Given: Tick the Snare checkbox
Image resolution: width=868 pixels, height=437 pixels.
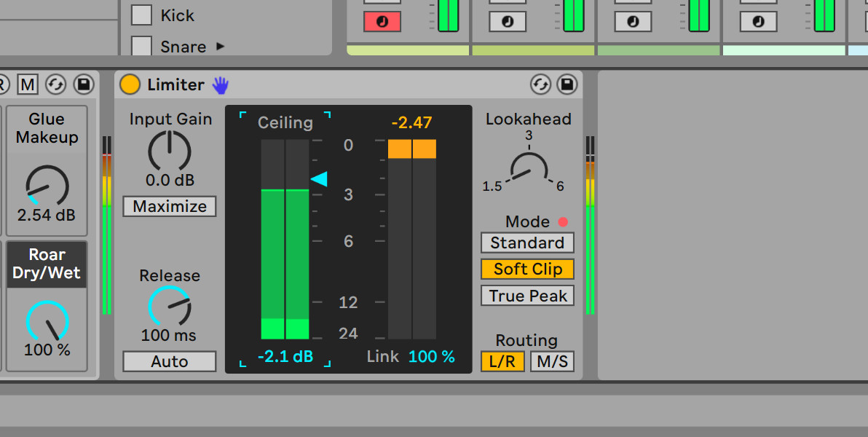Looking at the screenshot, I should (141, 47).
